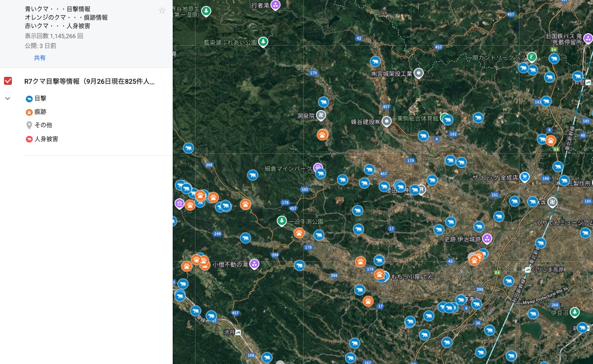Click orange paw marker below 洞泉院
The width and height of the screenshot is (593, 364).
coord(323,134)
